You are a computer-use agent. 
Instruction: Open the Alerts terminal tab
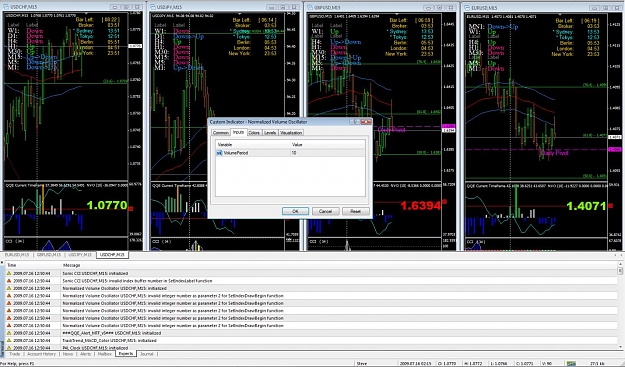(x=85, y=354)
